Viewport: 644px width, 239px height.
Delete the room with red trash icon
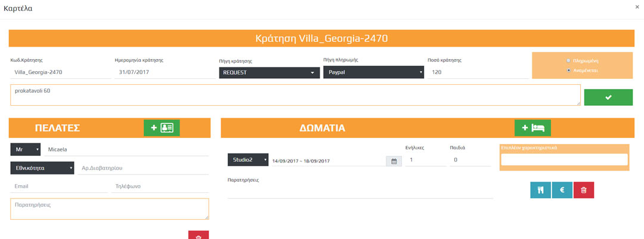point(584,189)
